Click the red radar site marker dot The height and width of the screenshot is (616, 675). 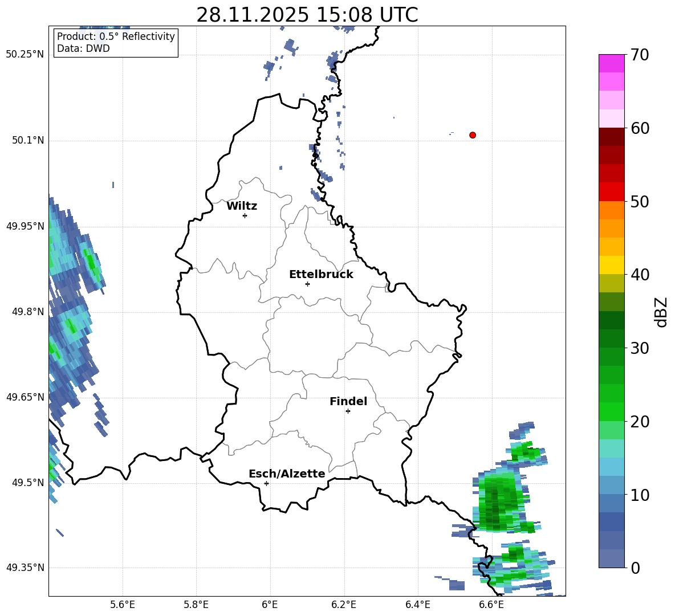point(473,135)
